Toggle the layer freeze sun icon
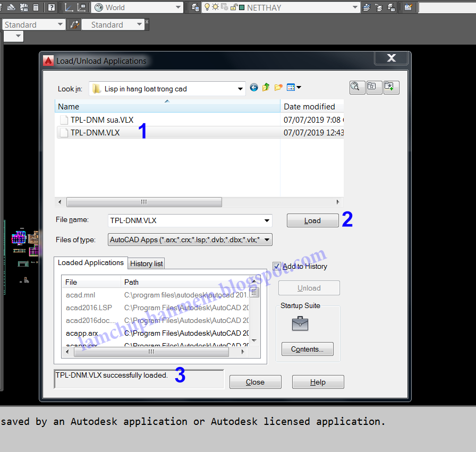Viewport: 476px width, 452px height. (215, 7)
